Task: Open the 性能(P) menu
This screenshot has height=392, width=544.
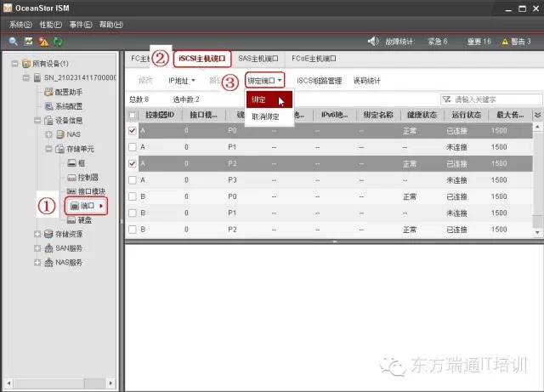Action: (51, 25)
